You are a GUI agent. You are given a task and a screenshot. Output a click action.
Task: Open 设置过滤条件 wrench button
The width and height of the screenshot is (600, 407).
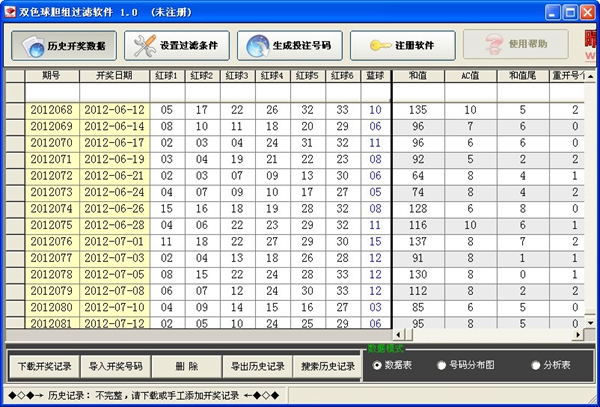[x=177, y=46]
